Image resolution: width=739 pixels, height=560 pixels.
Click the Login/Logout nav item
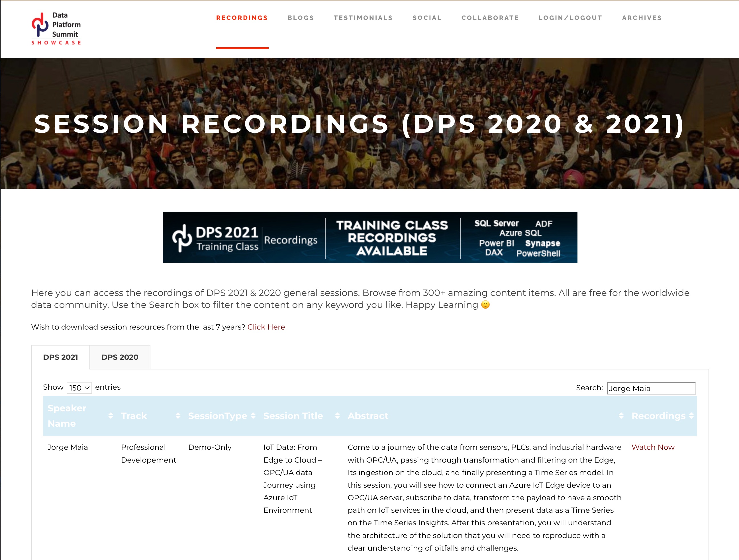pyautogui.click(x=570, y=18)
